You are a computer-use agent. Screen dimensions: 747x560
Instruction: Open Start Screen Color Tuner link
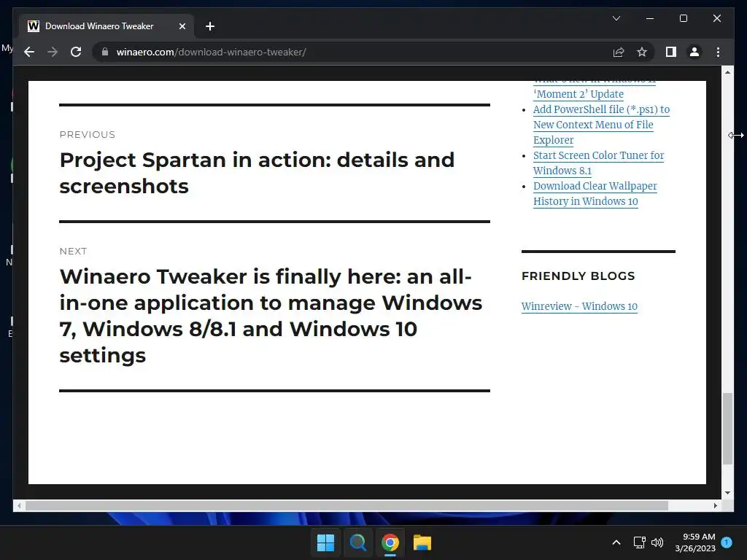[598, 163]
